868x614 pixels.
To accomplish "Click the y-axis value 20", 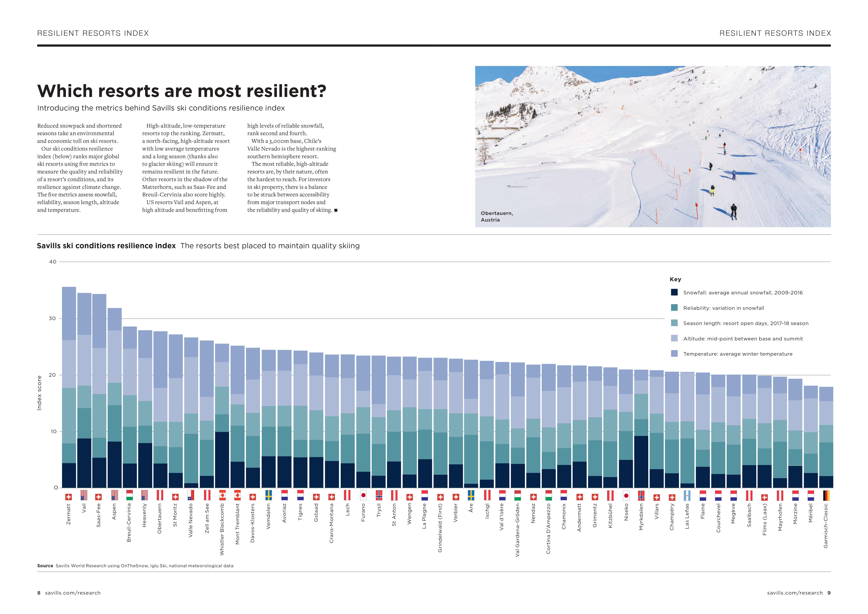I will [52, 375].
